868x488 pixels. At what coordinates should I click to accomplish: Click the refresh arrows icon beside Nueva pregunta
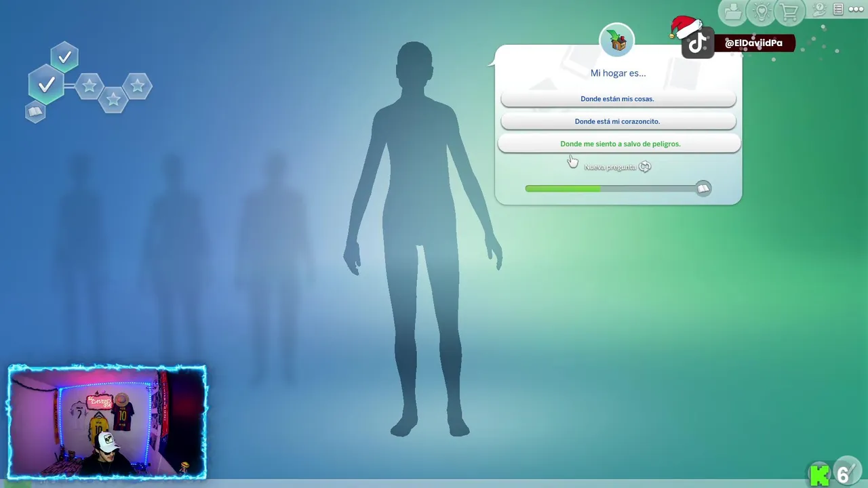645,167
